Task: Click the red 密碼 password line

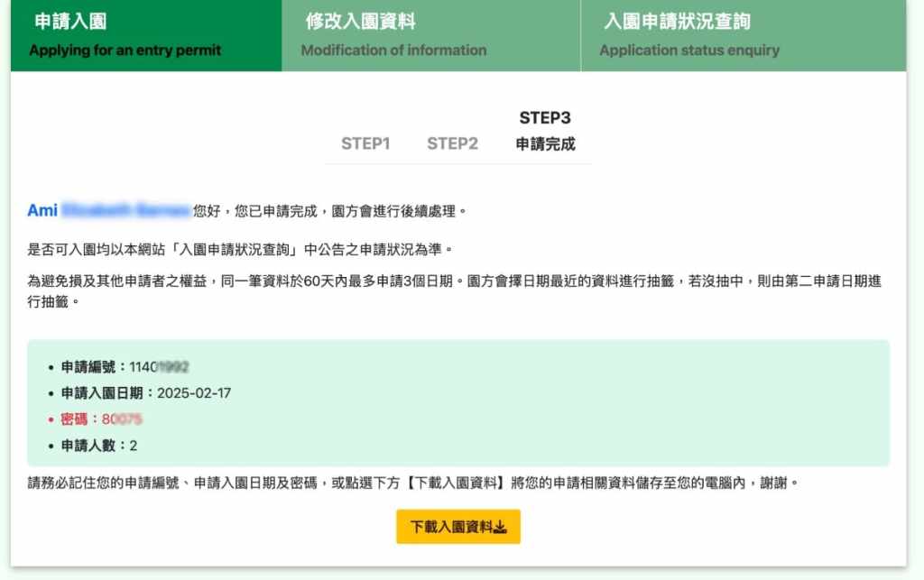Action: coord(101,419)
